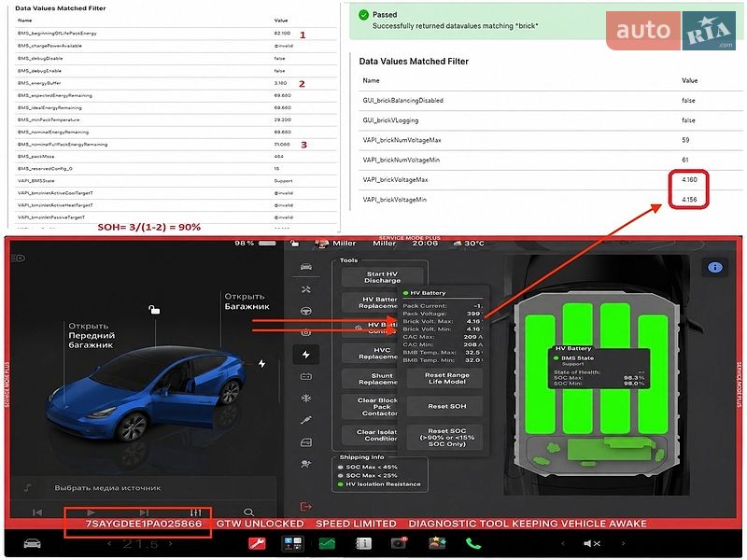Lower volume with left chevron
The height and width of the screenshot is (560, 747).
(x=563, y=543)
